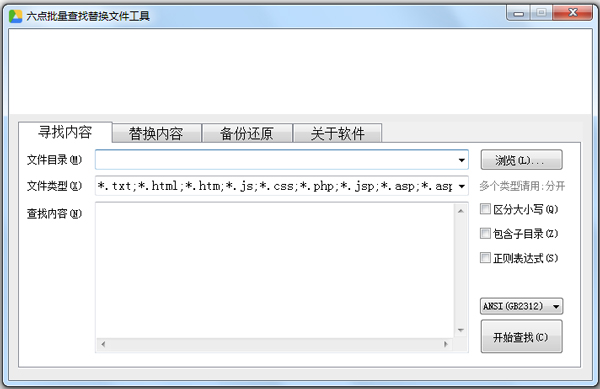Viewport: 600px width, 389px height.
Task: Open the ANSI(GB2312) encoding dropdown
Action: click(522, 306)
